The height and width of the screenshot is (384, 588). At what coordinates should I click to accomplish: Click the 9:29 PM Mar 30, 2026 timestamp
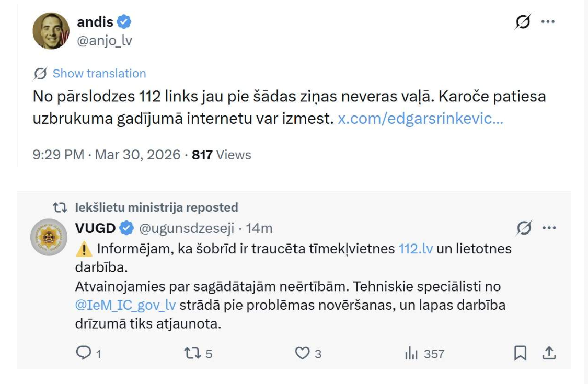click(x=106, y=155)
